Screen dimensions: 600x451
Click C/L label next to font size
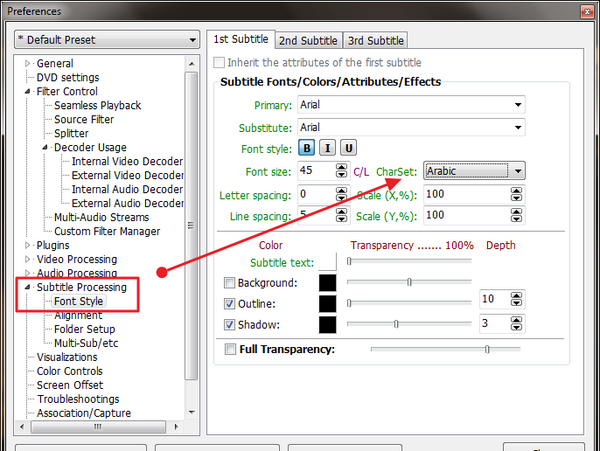point(361,172)
